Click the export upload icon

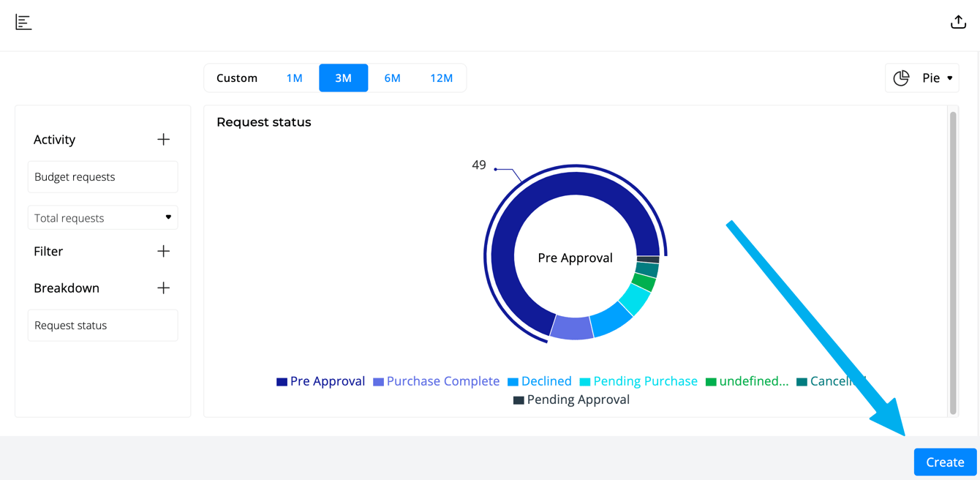958,22
